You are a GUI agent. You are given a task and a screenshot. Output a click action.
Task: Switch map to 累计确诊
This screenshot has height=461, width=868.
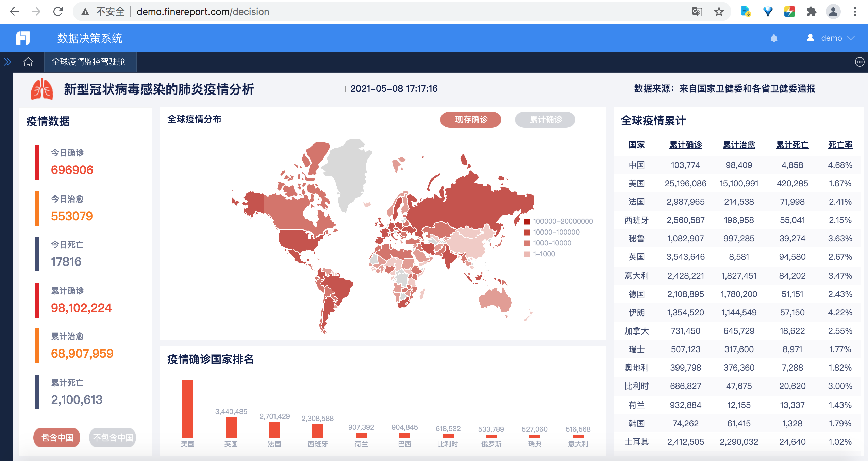545,120
